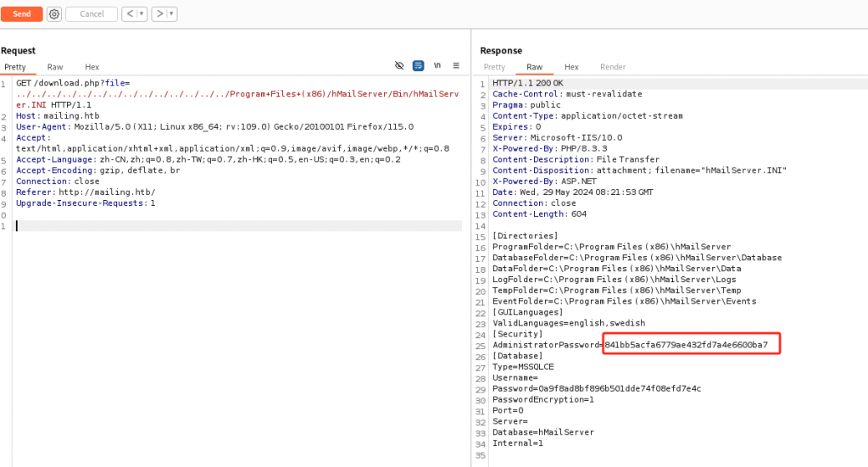The height and width of the screenshot is (467, 868).
Task: Toggle show non-printable characters \n icon
Action: 437,66
